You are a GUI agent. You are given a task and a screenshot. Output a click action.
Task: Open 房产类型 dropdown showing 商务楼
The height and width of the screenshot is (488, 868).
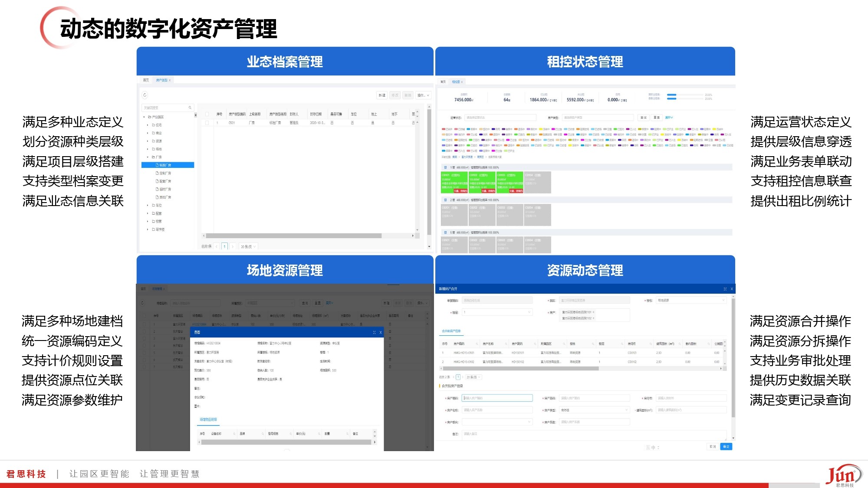tap(594, 410)
